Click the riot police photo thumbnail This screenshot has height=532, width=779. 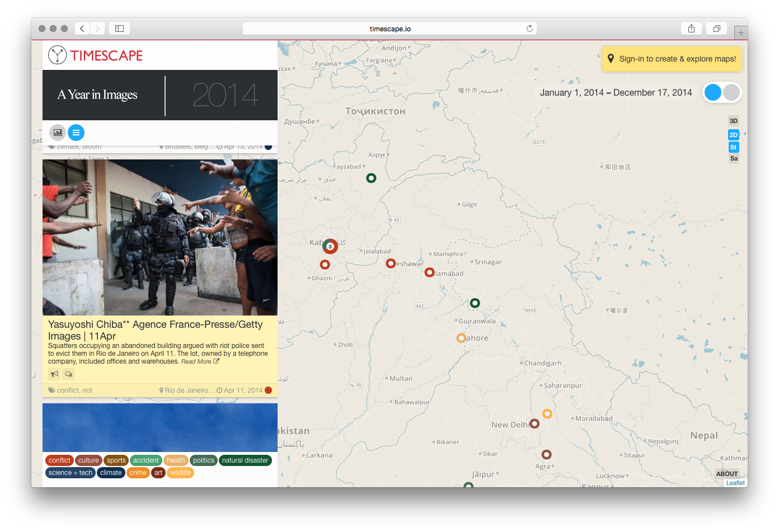[160, 237]
